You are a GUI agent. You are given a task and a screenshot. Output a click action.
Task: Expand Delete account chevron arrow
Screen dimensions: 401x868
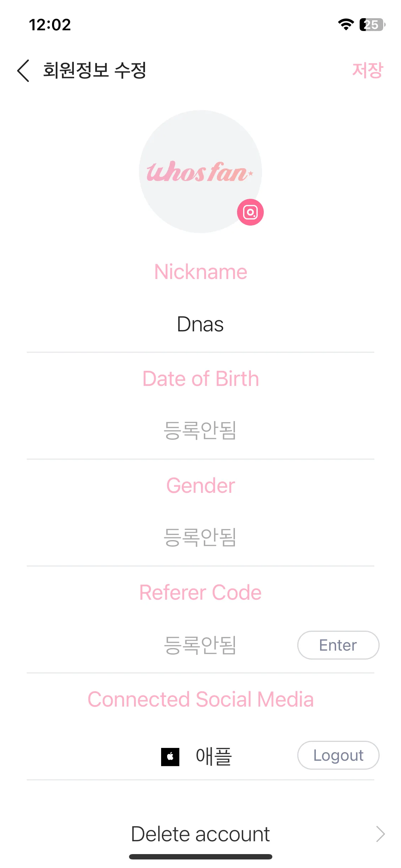(x=381, y=834)
